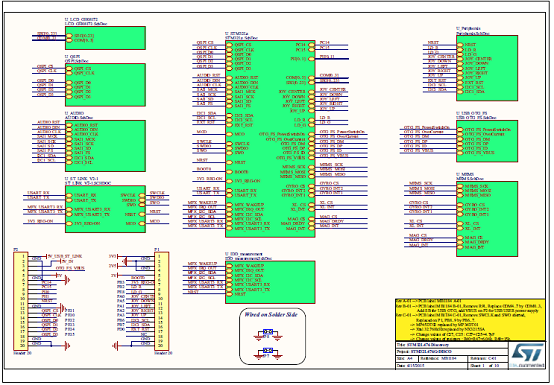Viewport: 554px width, 385px height.
Task: Open the U_USB_OTG_FS sheet block
Action: point(487,141)
